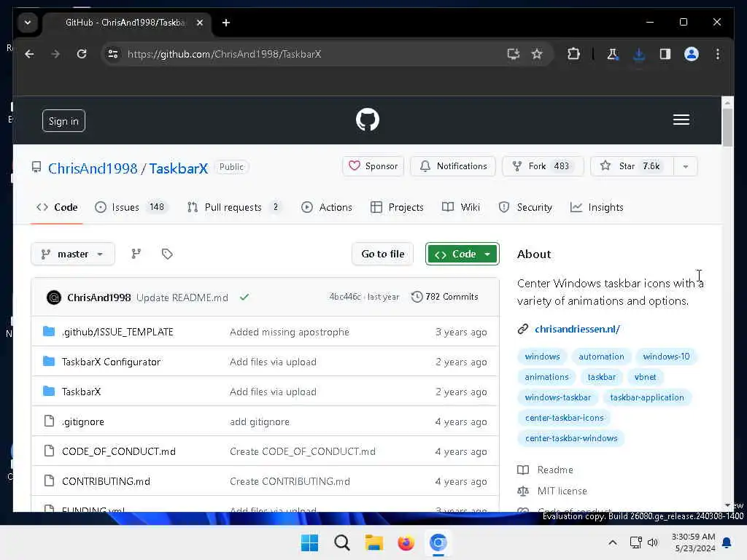Open Windows taskbar search
747x560 pixels.
click(341, 542)
